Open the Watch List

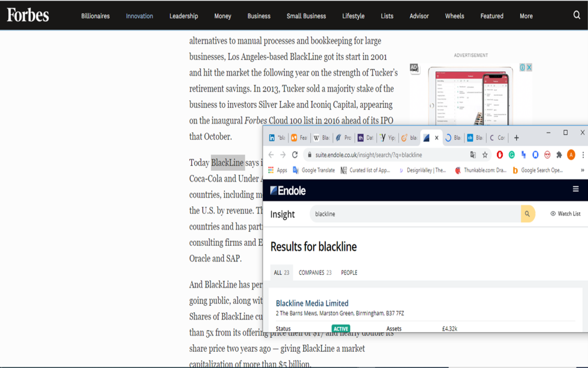coord(565,214)
